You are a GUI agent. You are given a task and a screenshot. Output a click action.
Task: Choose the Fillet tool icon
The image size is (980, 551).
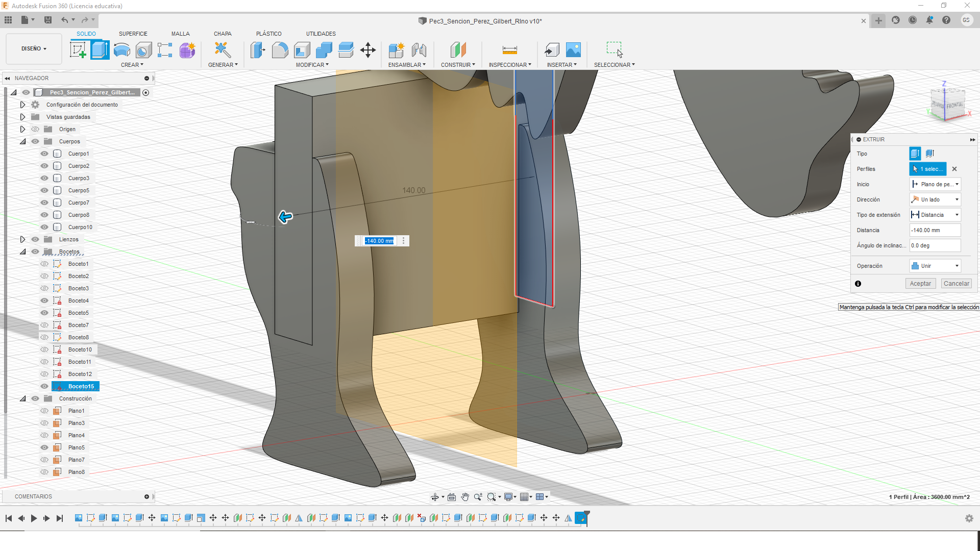pyautogui.click(x=280, y=50)
